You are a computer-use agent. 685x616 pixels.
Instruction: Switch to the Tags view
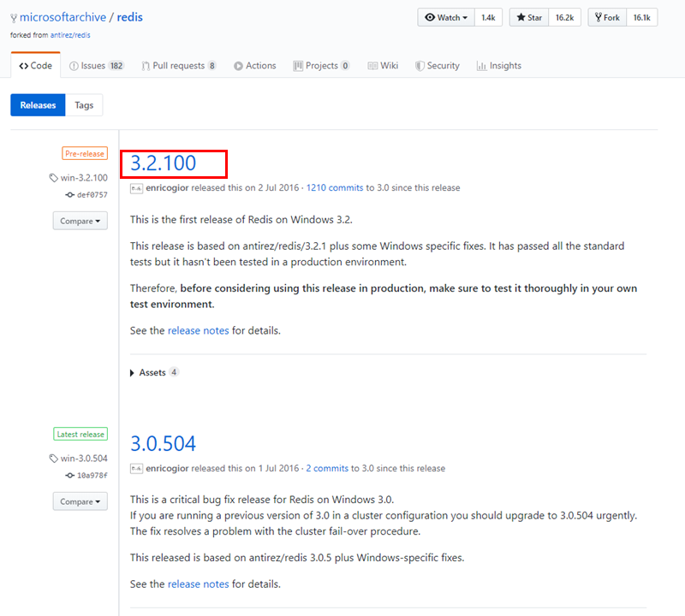[x=84, y=105]
